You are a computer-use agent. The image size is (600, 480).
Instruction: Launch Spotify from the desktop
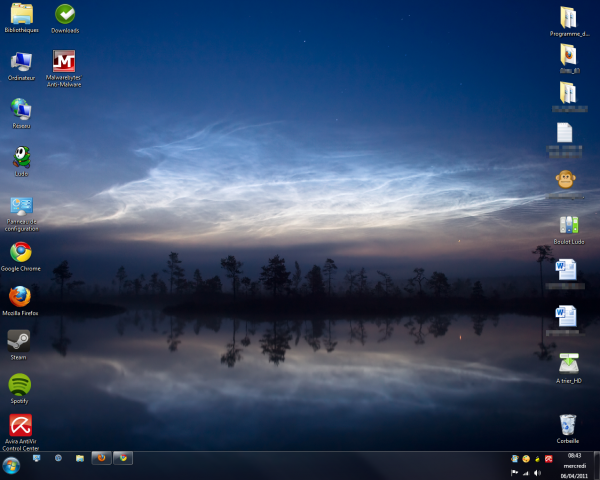[19, 384]
